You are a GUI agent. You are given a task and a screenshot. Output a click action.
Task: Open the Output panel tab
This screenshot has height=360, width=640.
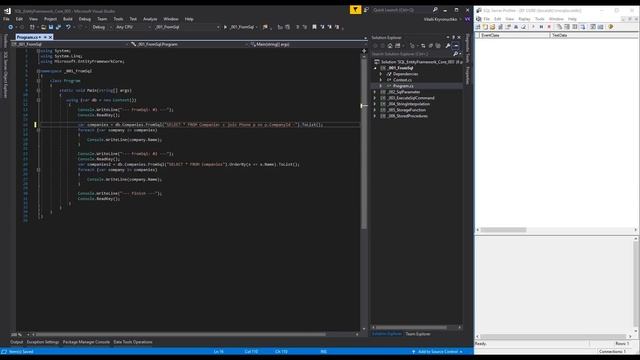coord(16,342)
